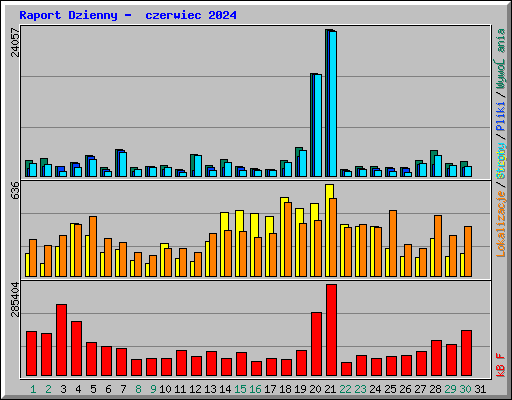This screenshot has height=400, width=512.
Task: Click the 24057 axis maximum label
Action: click(x=15, y=42)
